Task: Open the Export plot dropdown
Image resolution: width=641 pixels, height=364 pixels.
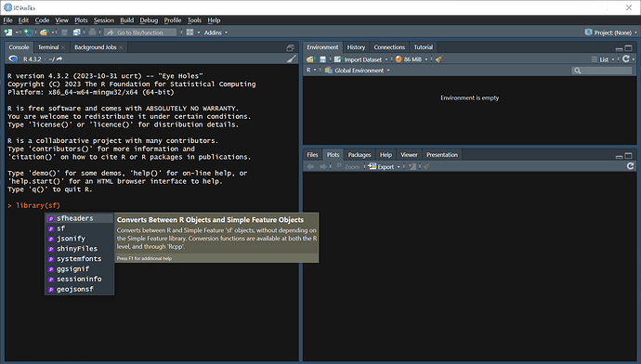Action: click(x=384, y=167)
